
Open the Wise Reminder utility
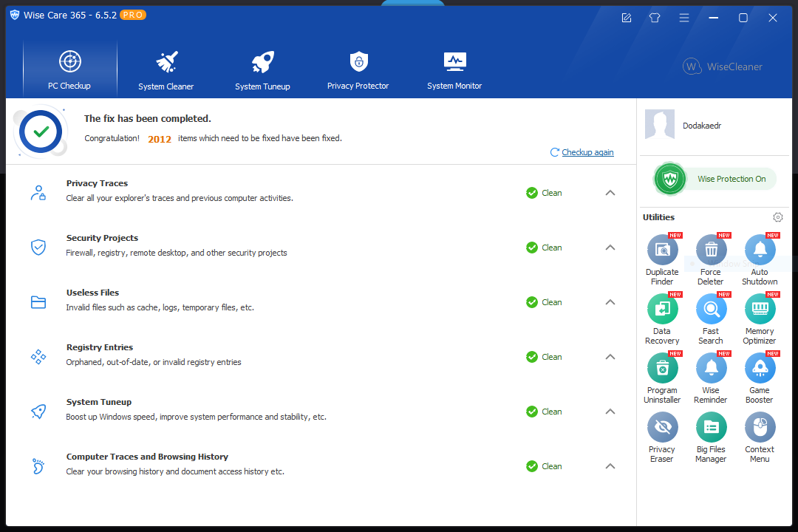711,378
